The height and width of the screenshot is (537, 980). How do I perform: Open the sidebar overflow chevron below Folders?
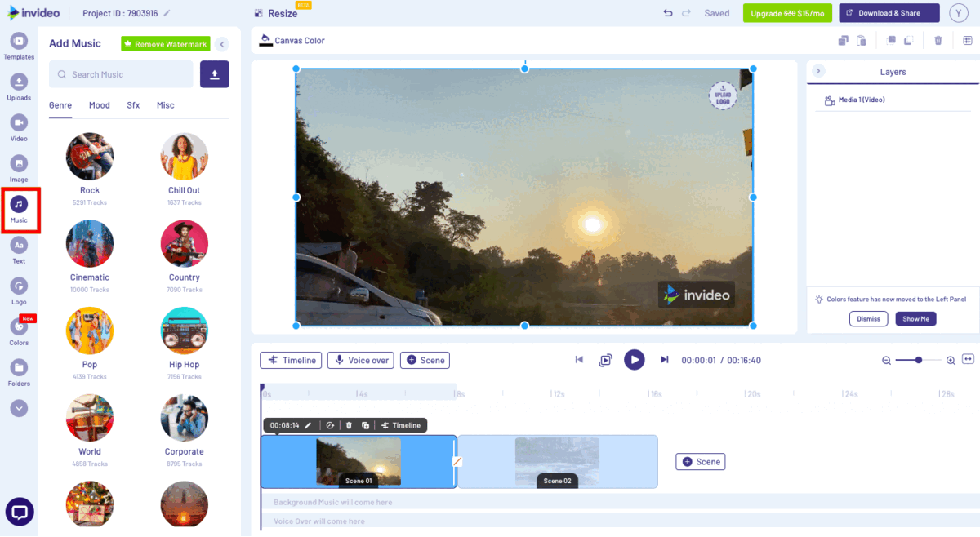(x=19, y=408)
